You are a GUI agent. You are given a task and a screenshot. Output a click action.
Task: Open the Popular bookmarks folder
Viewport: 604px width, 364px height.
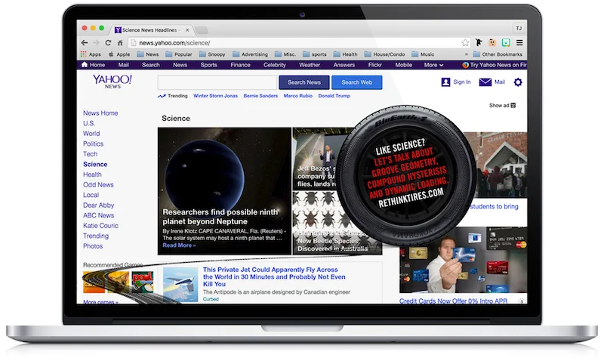[x=179, y=54]
